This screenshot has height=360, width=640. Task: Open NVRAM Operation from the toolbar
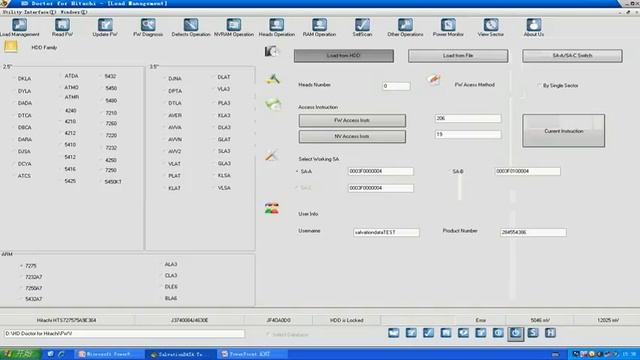233,28
